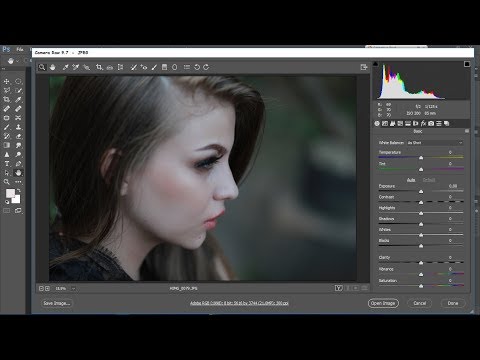Select the Crop tool in Camera Raw
Viewport: 480px width, 360px height.
click(99, 67)
